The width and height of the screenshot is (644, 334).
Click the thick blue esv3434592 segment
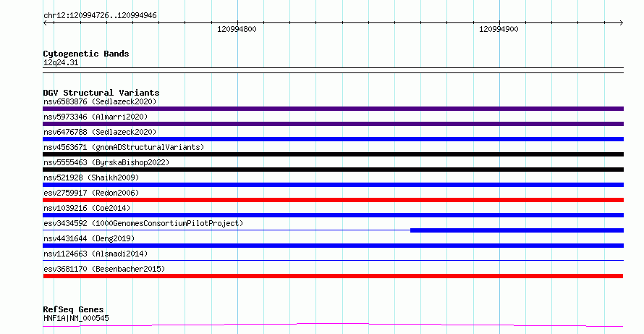pyautogui.click(x=517, y=230)
